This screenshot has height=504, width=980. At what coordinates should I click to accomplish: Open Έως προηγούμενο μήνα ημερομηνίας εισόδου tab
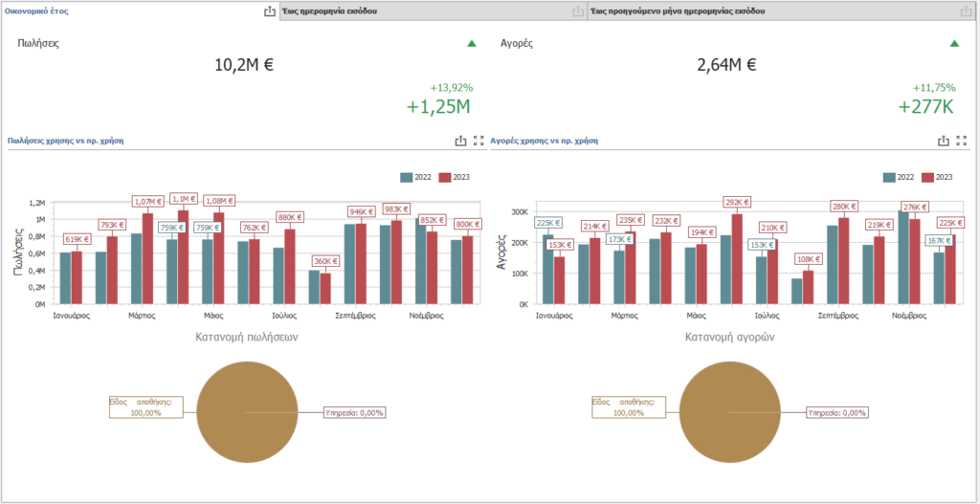(679, 11)
